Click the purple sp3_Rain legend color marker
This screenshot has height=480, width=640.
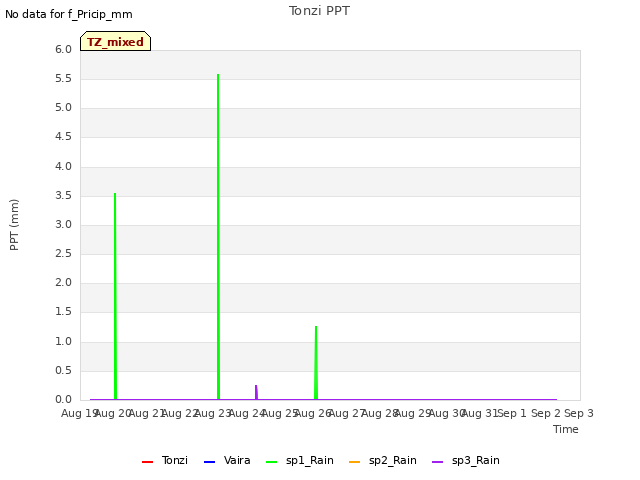tap(438, 462)
